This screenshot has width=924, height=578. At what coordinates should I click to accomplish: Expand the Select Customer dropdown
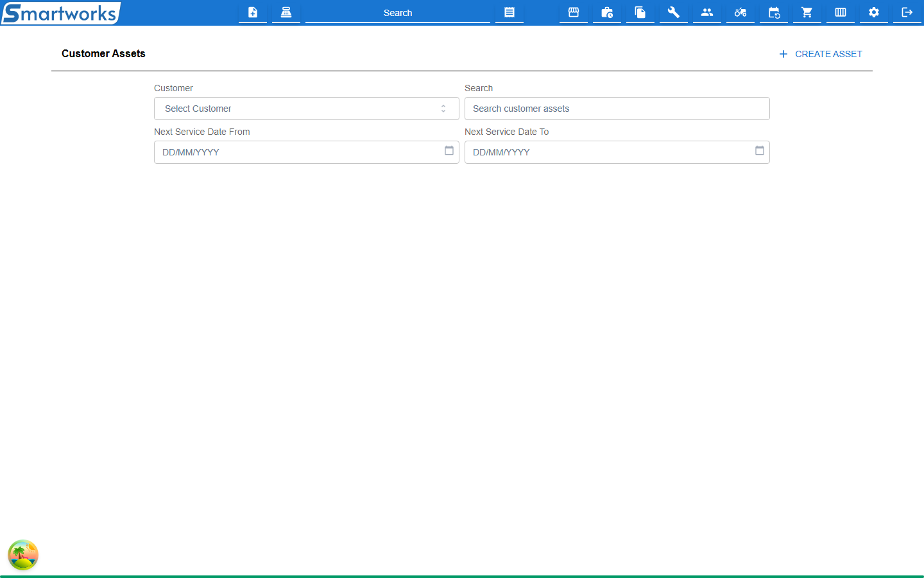pos(307,109)
